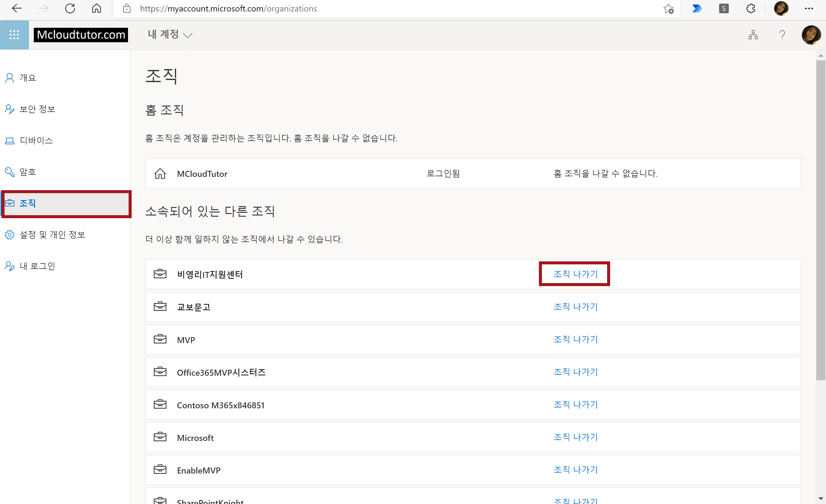
Task: Open 개요 in the sidebar
Action: (27, 78)
